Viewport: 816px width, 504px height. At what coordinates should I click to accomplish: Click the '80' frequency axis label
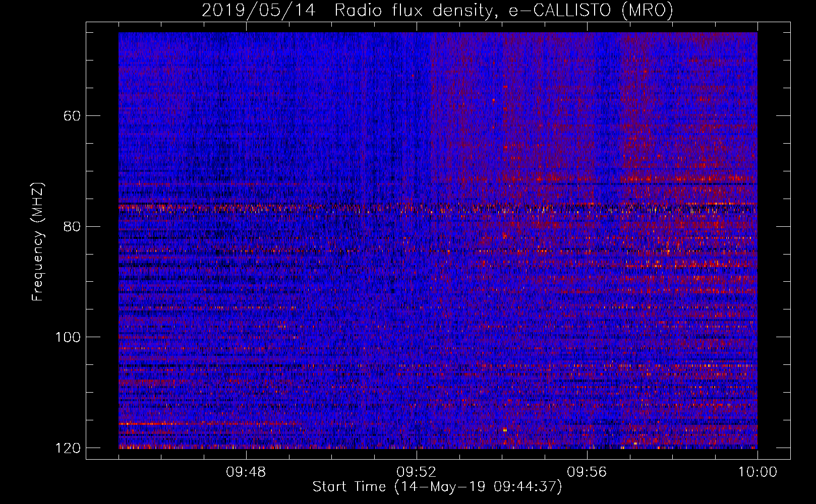(x=72, y=226)
